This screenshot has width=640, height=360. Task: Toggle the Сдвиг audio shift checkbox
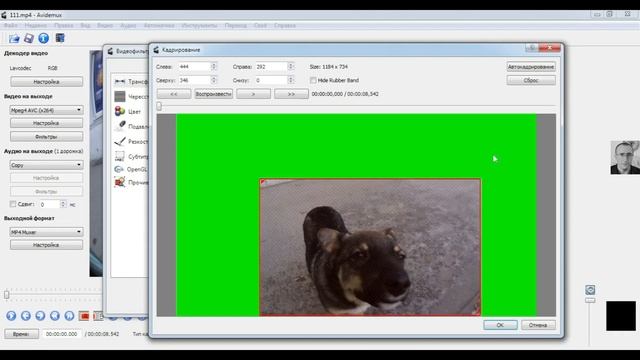coord(13,204)
